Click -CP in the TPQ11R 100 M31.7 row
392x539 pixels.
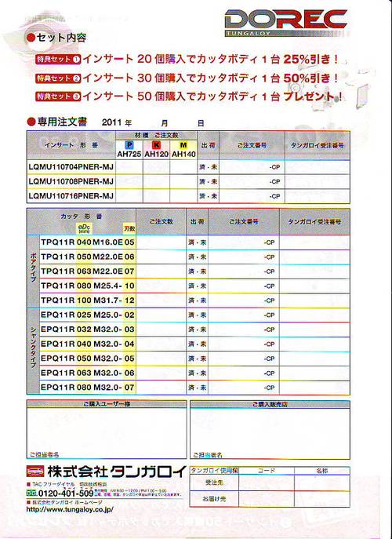coord(269,300)
